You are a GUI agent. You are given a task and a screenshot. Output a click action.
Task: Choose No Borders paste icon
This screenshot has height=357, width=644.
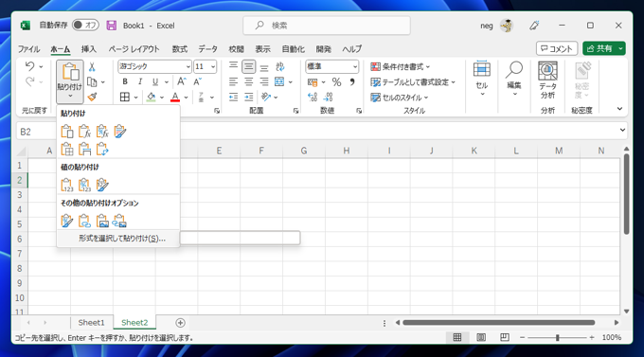coord(67,149)
